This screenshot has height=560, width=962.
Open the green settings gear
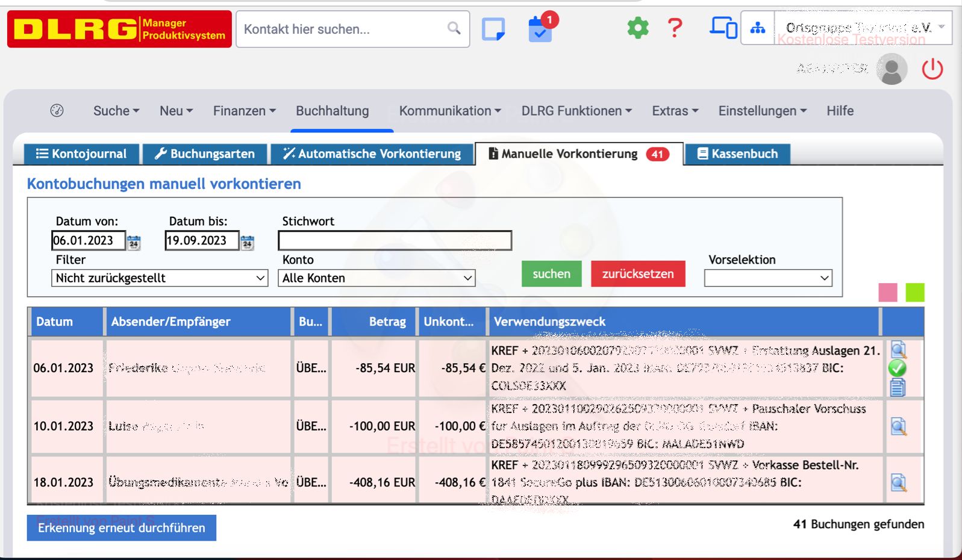638,28
